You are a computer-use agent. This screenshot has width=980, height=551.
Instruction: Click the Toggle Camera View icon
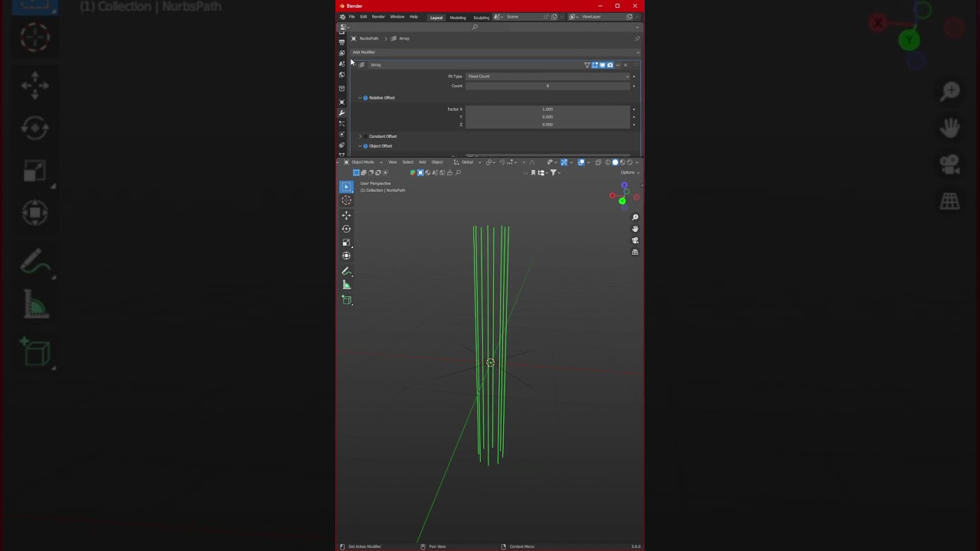(635, 240)
